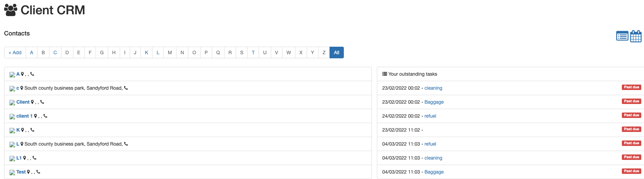Image resolution: width=644 pixels, height=179 pixels.
Task: Click the Past due badge on 23/02/2022 11:02 task
Action: tap(631, 129)
